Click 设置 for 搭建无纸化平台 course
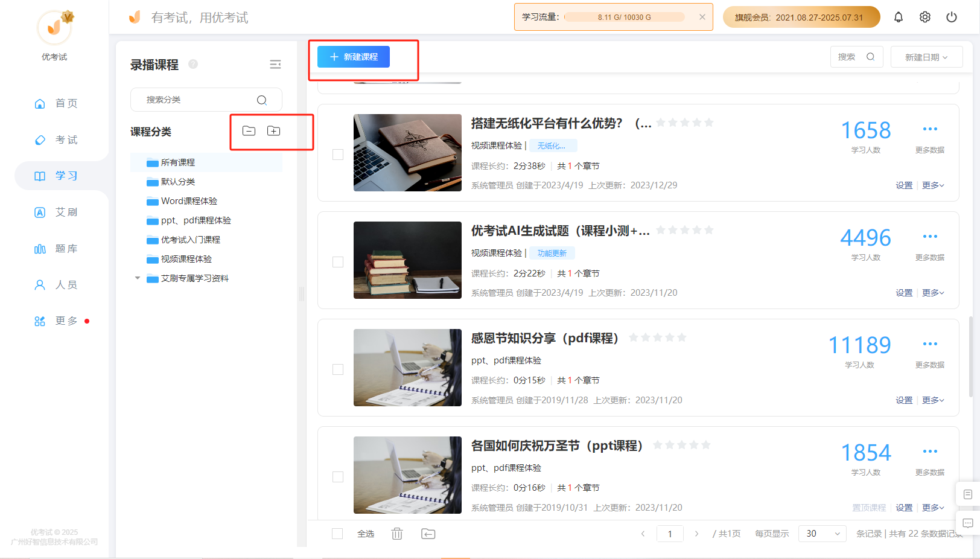980x559 pixels. (904, 185)
